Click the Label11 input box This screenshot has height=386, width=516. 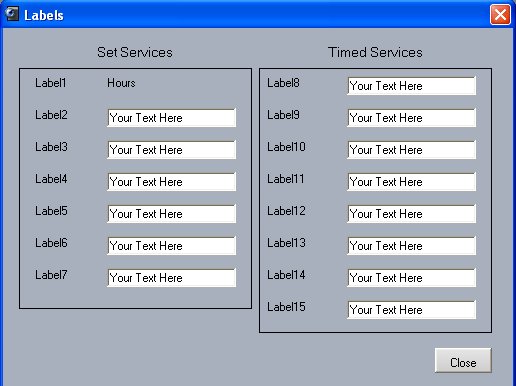(411, 182)
